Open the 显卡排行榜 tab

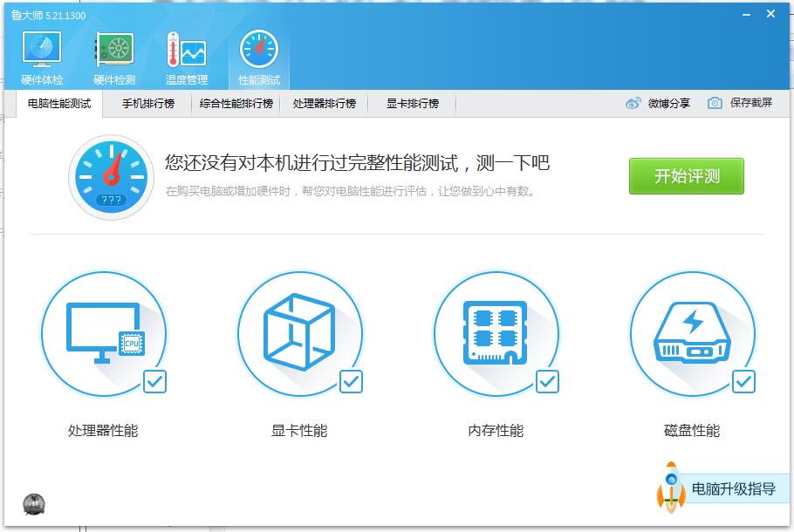[x=412, y=104]
